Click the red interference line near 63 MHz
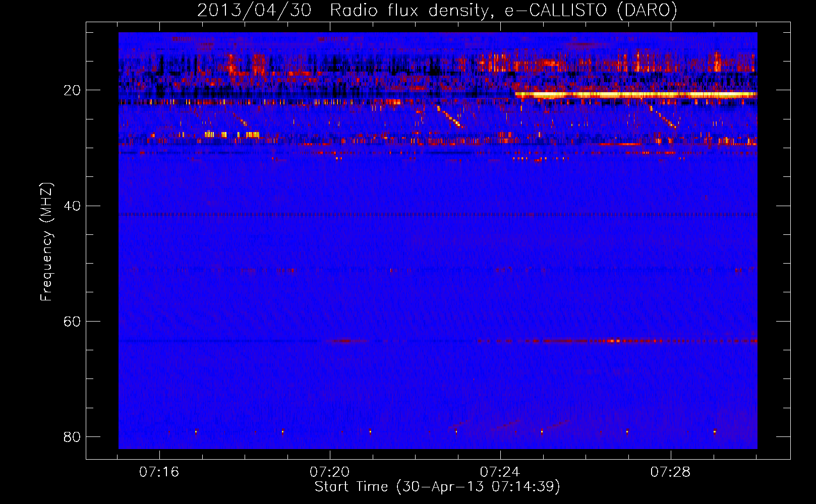Screen dimensions: 816x504 (x=618, y=341)
